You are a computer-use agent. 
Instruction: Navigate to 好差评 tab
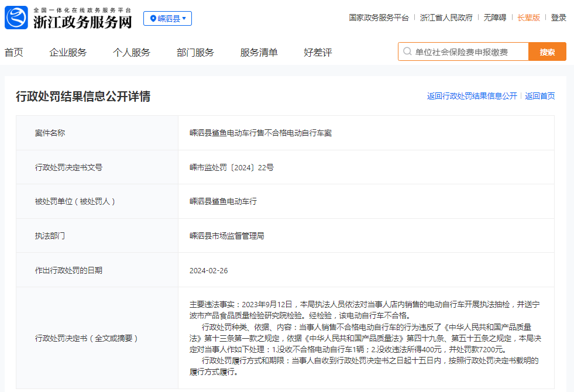[x=318, y=53]
